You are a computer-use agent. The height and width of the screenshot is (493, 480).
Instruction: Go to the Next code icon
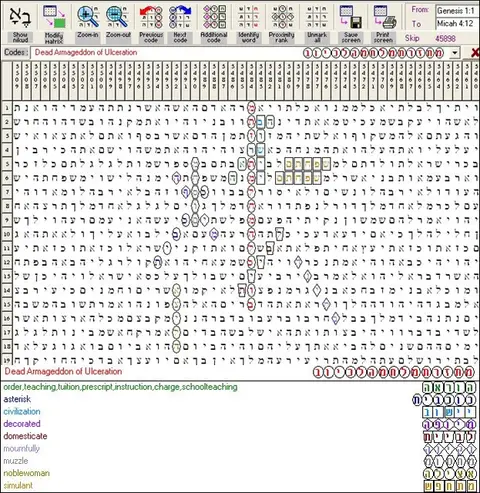pyautogui.click(x=180, y=17)
